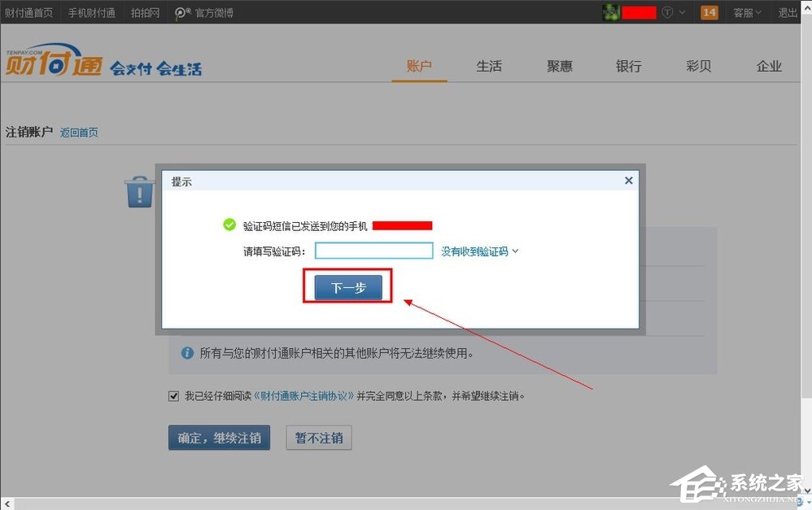This screenshot has width=812, height=510.
Task: Open the 客服 customer service dropdown
Action: (745, 12)
